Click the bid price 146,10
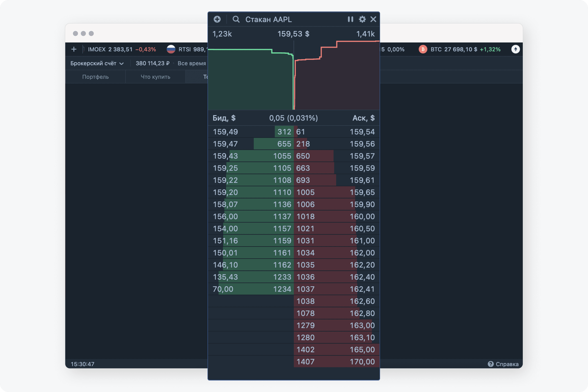This screenshot has width=588, height=392. point(225,265)
